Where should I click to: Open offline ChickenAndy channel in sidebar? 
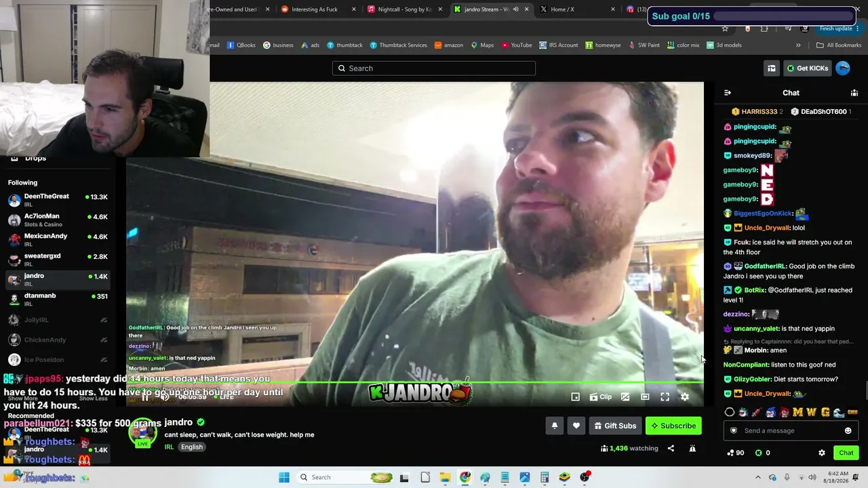58,340
